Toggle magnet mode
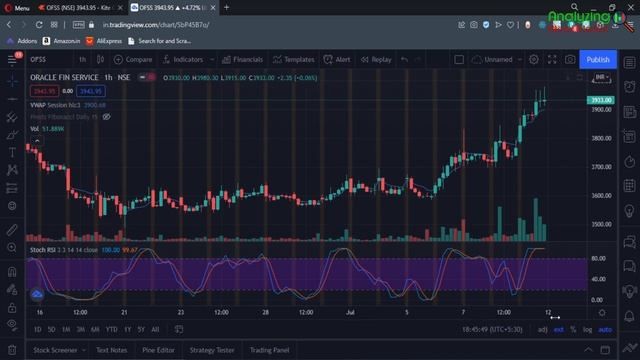640x360 pixels. pyautogui.click(x=12, y=271)
